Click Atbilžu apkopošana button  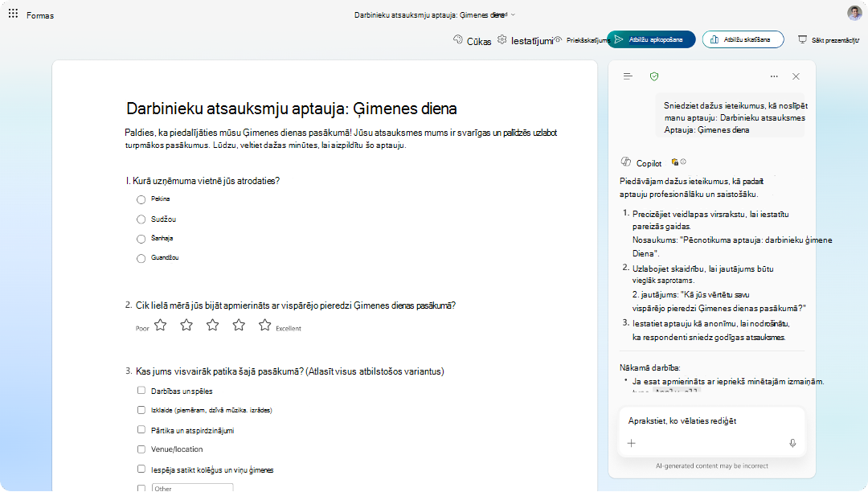click(651, 39)
